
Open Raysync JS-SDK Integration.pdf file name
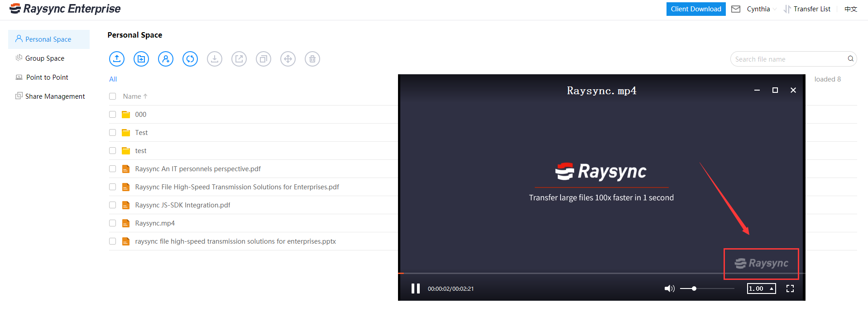pos(182,205)
